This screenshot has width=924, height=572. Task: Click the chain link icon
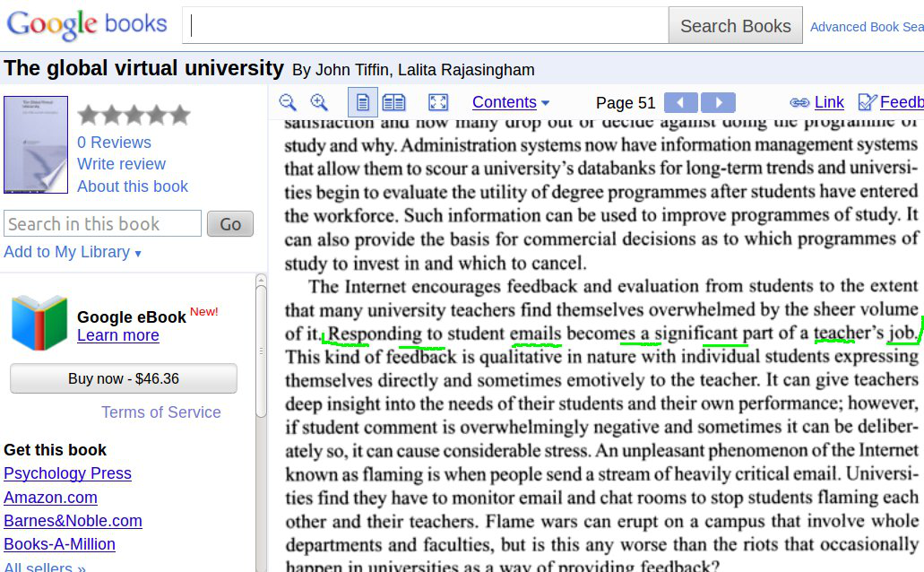click(x=799, y=103)
